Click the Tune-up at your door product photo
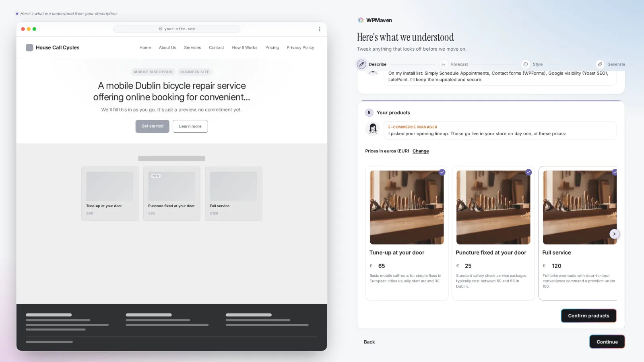This screenshot has height=362, width=644. (407, 207)
